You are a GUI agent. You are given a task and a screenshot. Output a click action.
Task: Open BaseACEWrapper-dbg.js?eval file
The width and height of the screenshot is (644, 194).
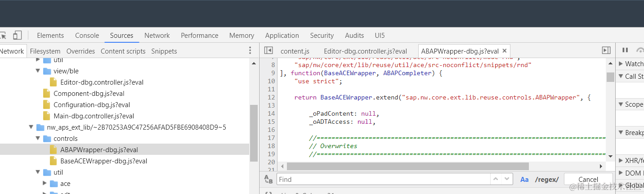103,161
